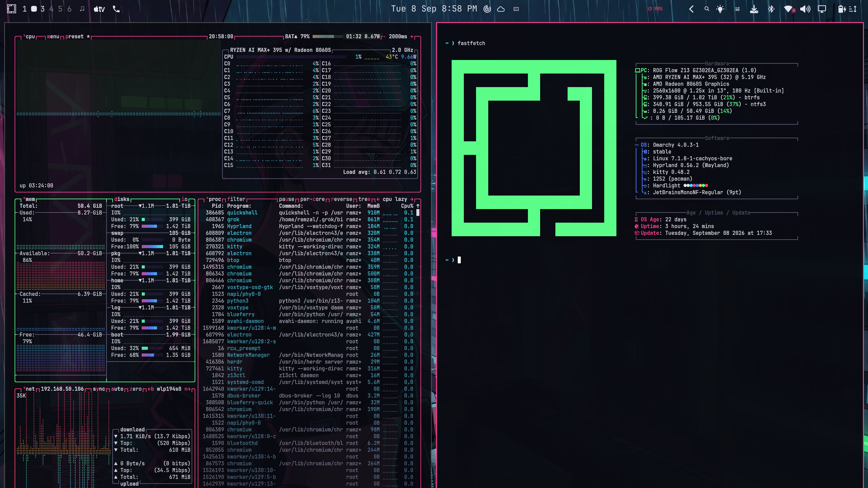Select the cpu box label in btop
The image size is (868, 488).
(x=28, y=36)
